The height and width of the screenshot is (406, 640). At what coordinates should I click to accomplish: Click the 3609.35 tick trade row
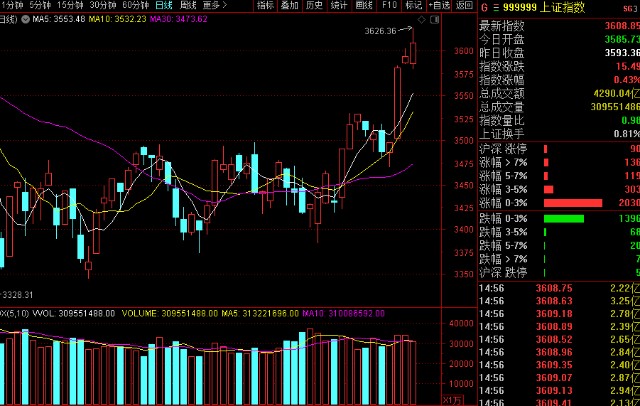559,365
